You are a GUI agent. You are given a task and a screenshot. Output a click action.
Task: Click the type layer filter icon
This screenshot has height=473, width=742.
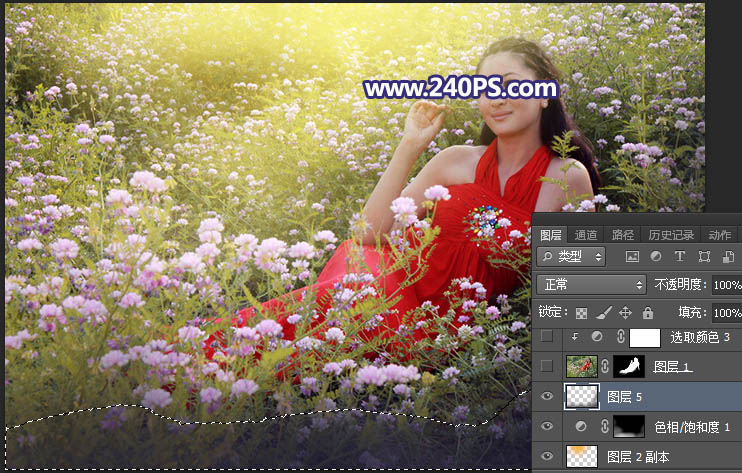point(680,257)
